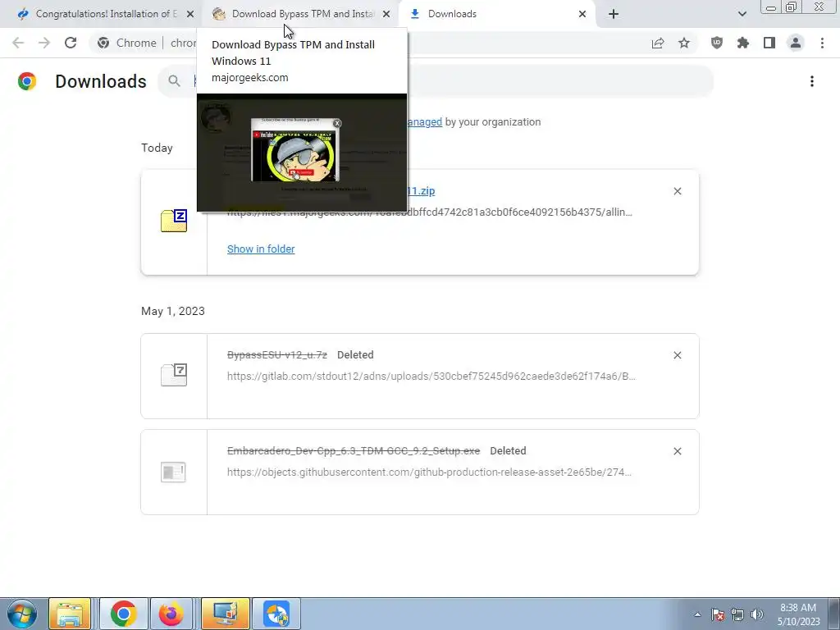Share this page icon in address bar
Screen dimensions: 840x630
(658, 43)
